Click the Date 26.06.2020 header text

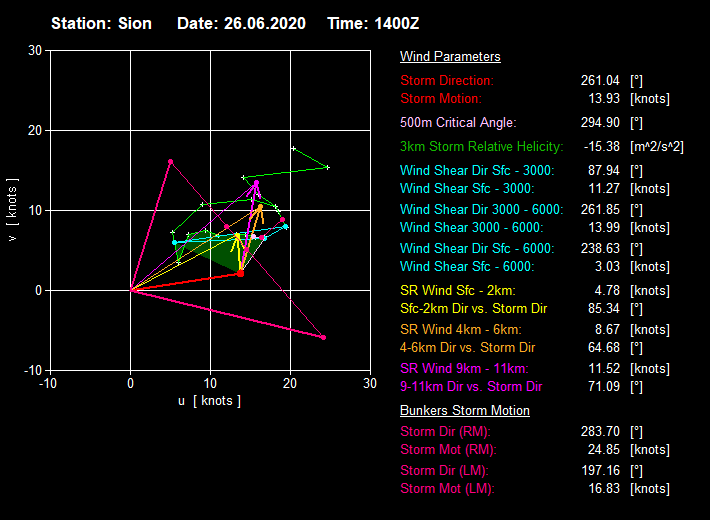coord(241,23)
